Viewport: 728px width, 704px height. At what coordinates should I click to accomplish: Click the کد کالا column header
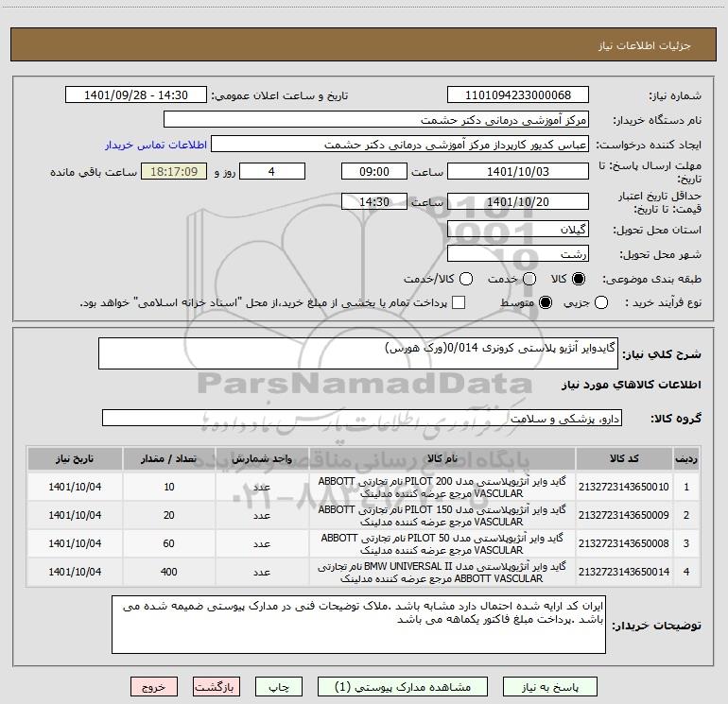624,458
